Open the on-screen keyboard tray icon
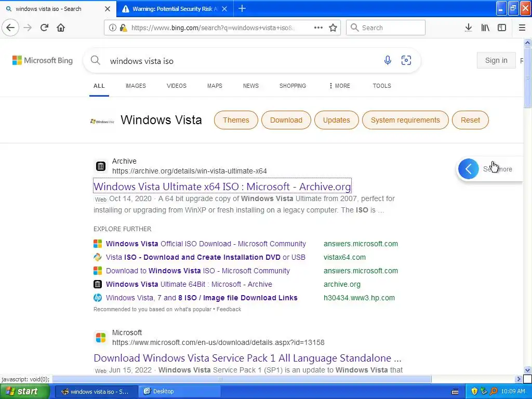532x399 pixels. (x=455, y=392)
